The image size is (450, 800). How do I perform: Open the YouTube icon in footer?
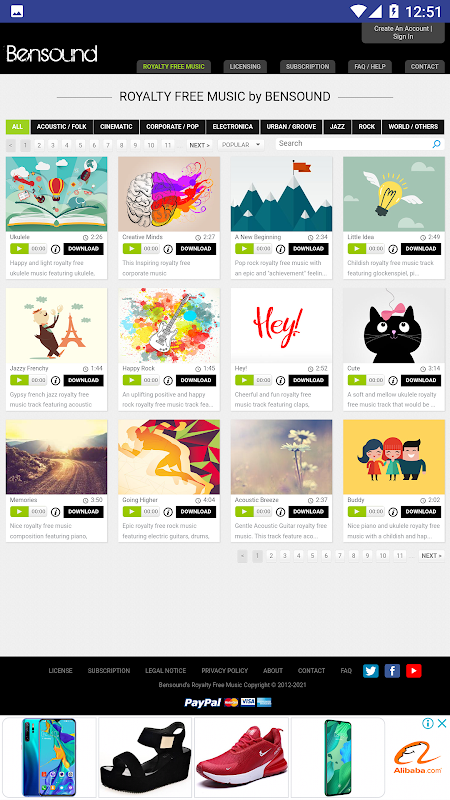coord(414,670)
